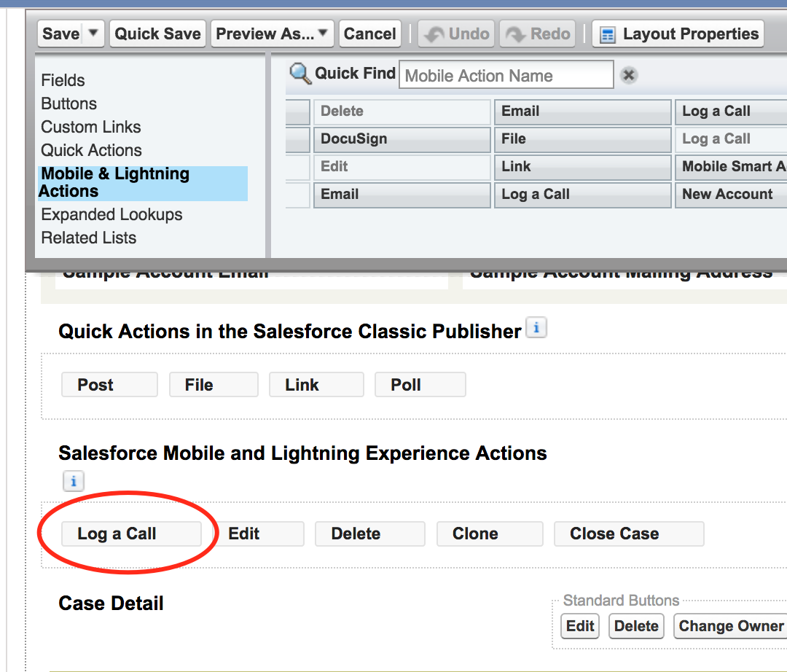Pick the Email palette item beside Delete

(x=583, y=112)
